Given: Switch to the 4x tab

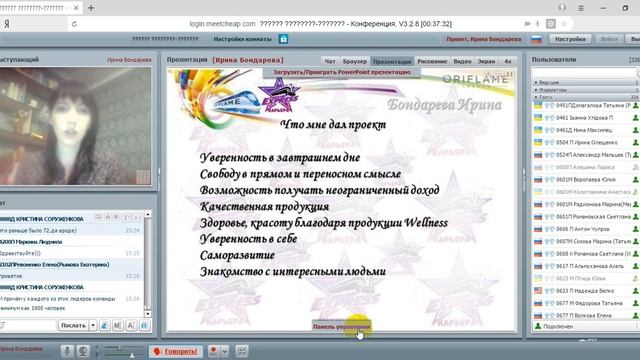Looking at the screenshot, I should coord(508,61).
